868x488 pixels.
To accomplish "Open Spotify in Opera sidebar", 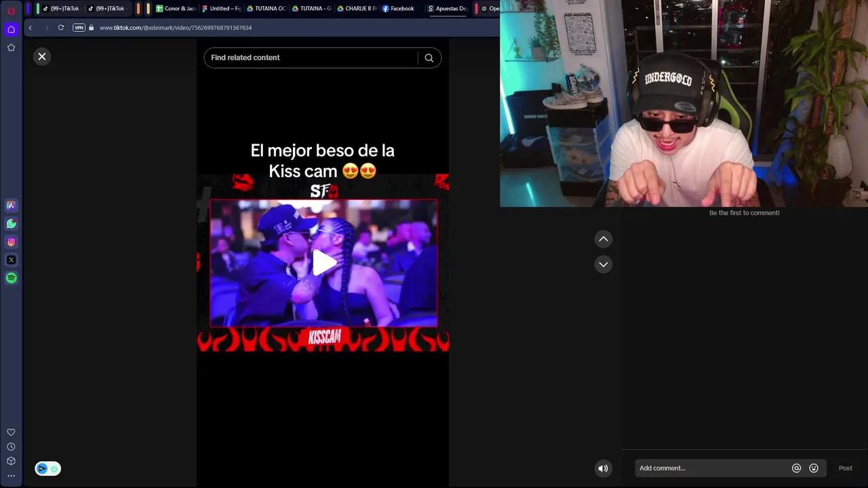I will (x=11, y=278).
